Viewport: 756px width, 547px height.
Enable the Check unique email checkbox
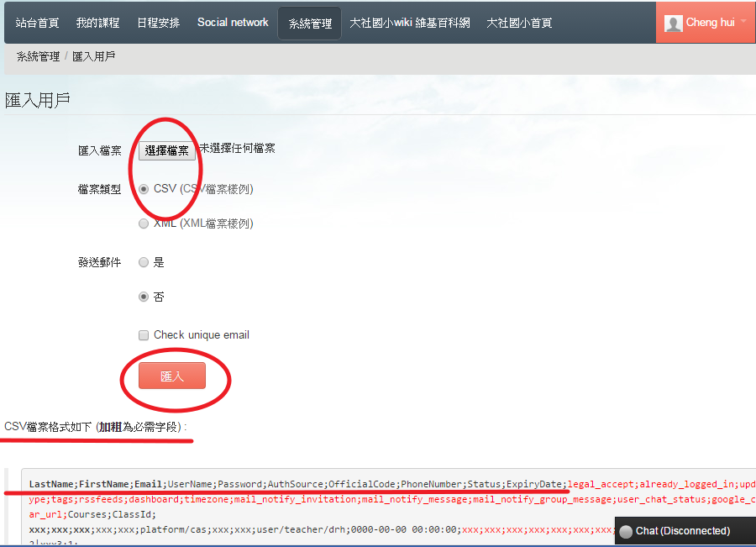tap(144, 334)
